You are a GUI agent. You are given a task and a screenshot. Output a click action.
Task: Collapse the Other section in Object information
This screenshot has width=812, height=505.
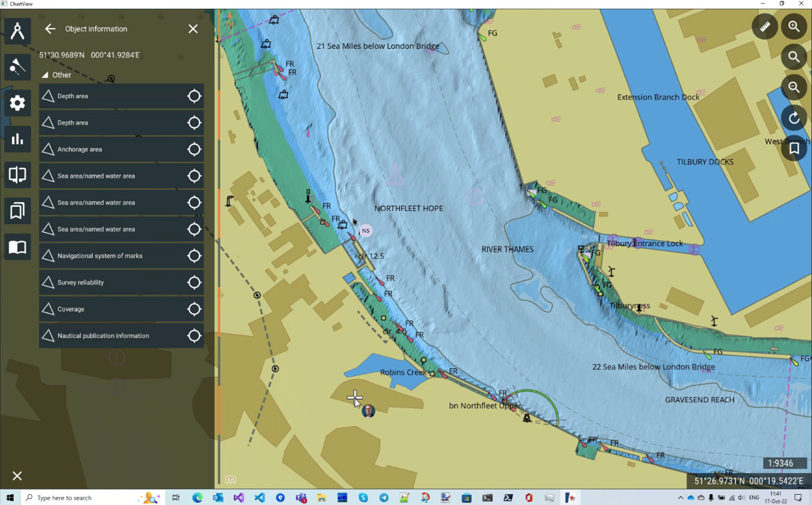(x=45, y=75)
